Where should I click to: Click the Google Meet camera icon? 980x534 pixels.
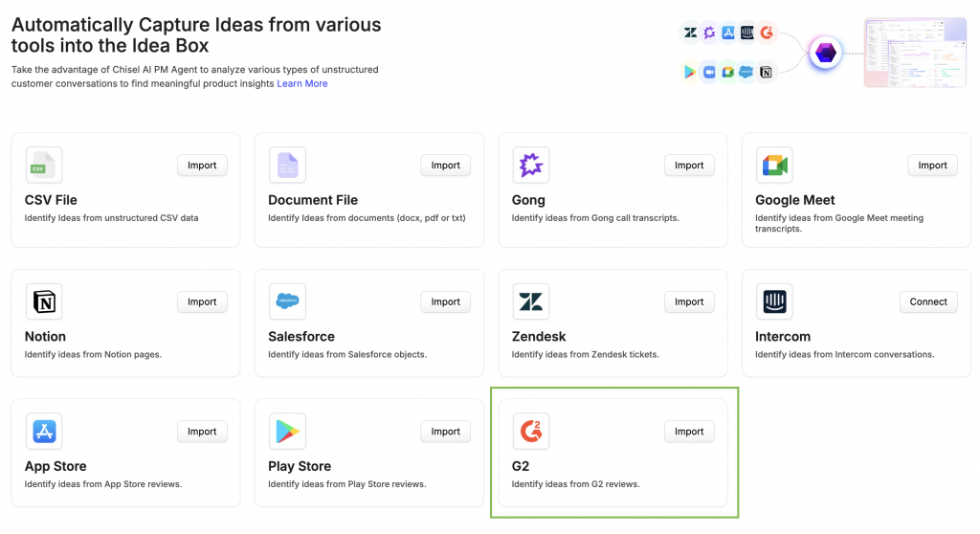(773, 166)
